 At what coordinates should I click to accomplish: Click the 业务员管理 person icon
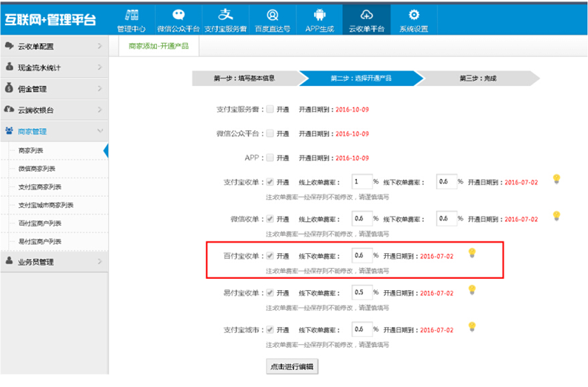10,260
